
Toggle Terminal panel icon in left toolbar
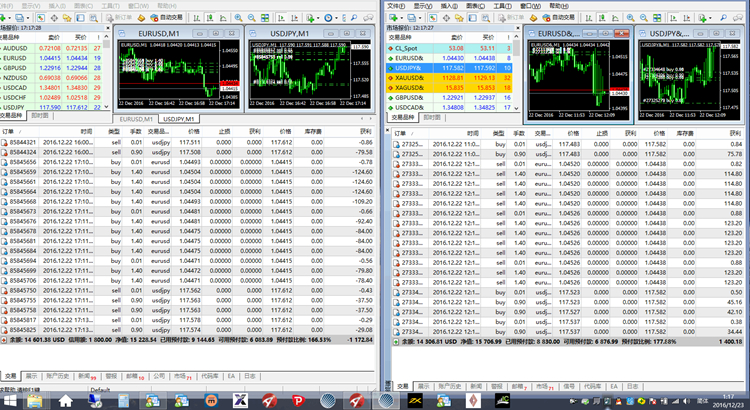[x=80, y=18]
